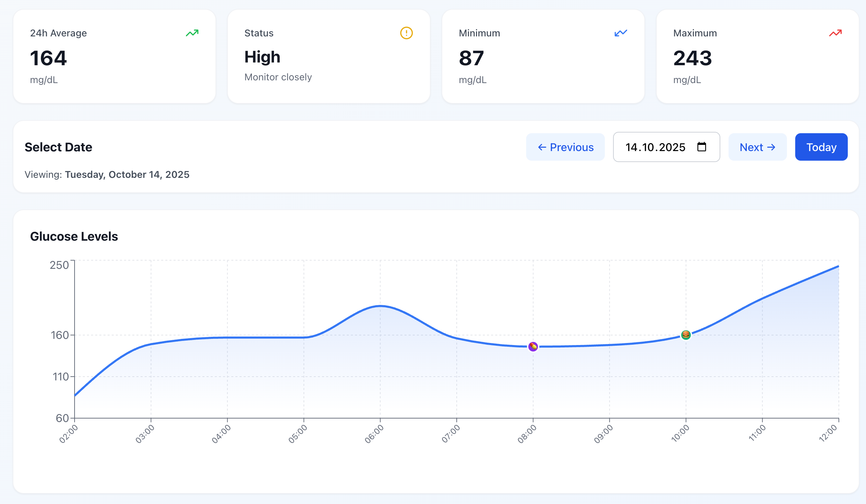Screen dimensions: 866x504
Task: Click the 250 label on glucose axis
Action: [59, 265]
